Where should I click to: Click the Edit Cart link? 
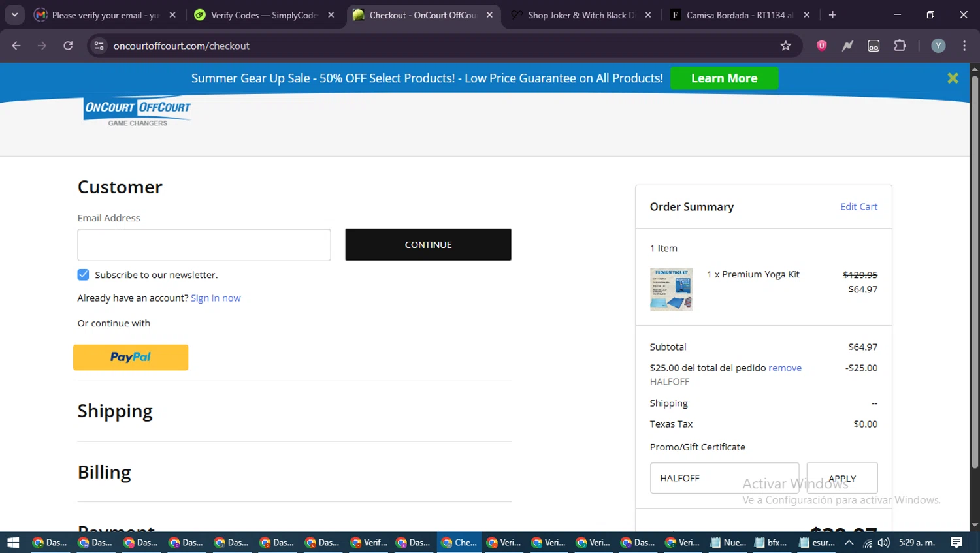click(858, 206)
